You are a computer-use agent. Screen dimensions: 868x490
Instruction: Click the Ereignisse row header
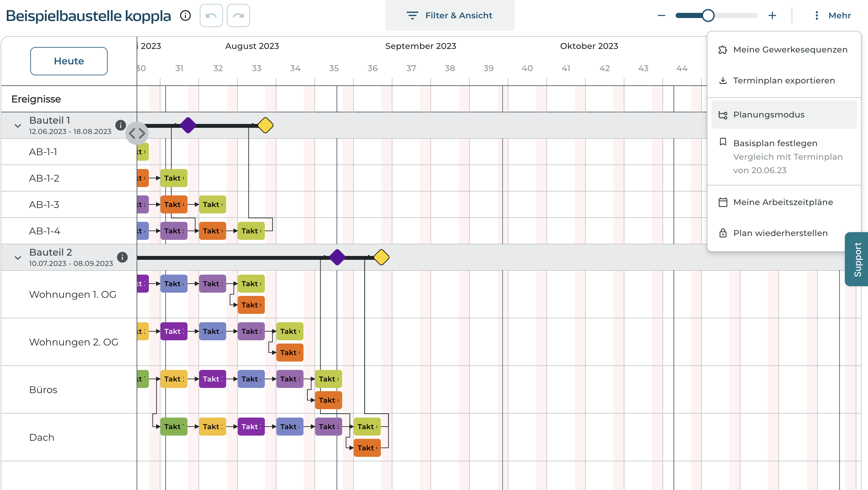click(x=36, y=99)
